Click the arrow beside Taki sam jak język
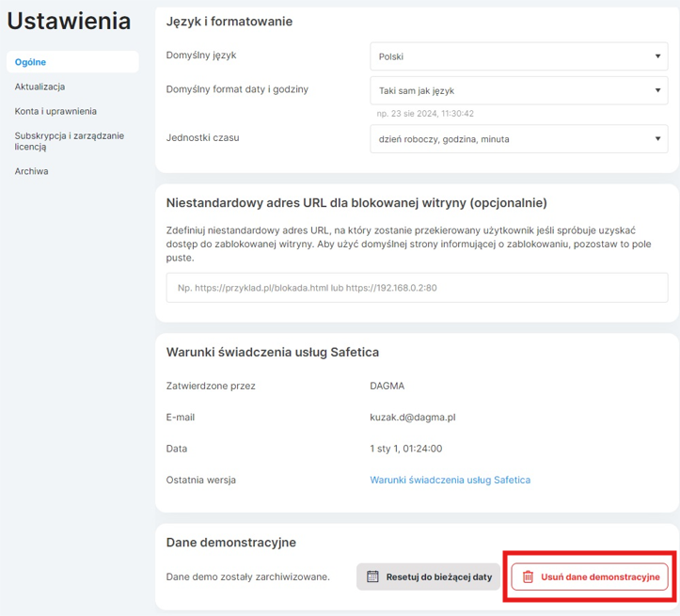 pyautogui.click(x=657, y=91)
